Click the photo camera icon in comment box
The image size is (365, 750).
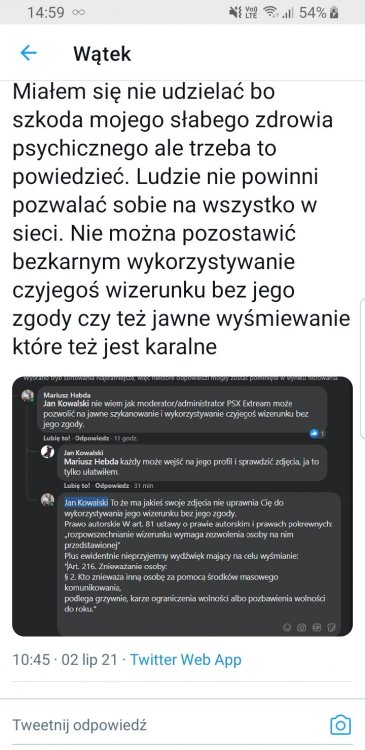301,627
